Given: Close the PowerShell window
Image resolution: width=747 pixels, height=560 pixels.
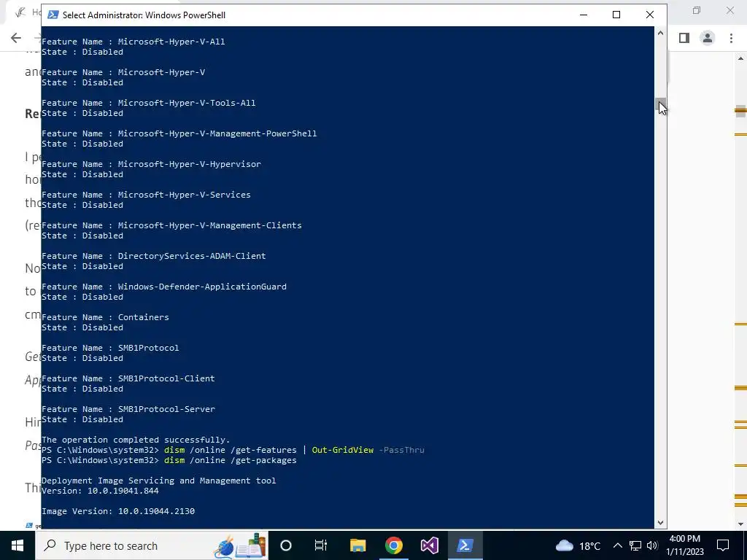Looking at the screenshot, I should [x=650, y=15].
